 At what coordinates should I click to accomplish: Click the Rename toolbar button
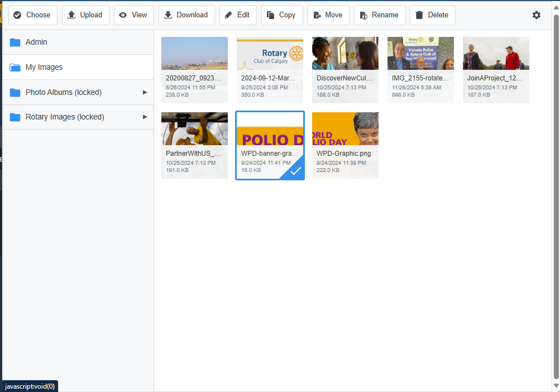(x=379, y=15)
